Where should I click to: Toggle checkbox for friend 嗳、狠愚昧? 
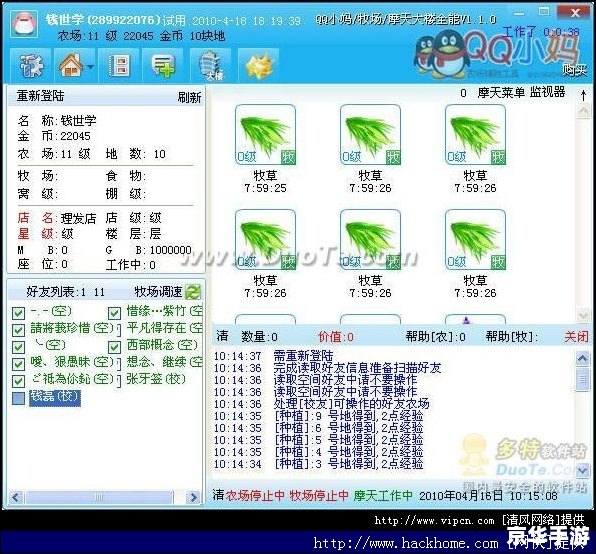click(x=18, y=364)
